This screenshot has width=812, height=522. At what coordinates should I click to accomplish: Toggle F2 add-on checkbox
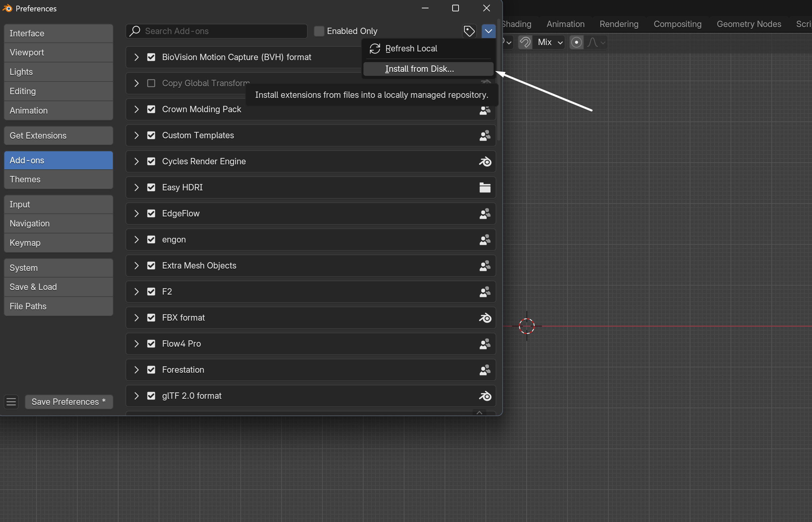coord(151,292)
